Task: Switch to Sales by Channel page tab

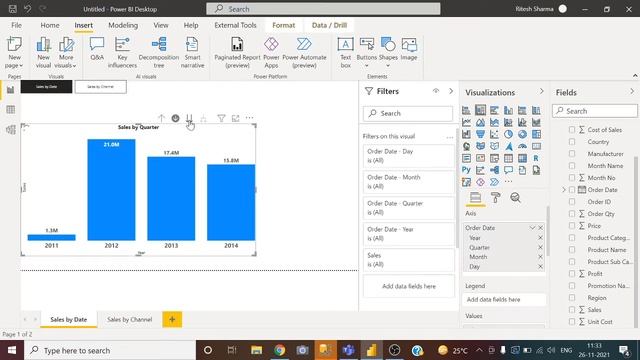Action: [129, 320]
